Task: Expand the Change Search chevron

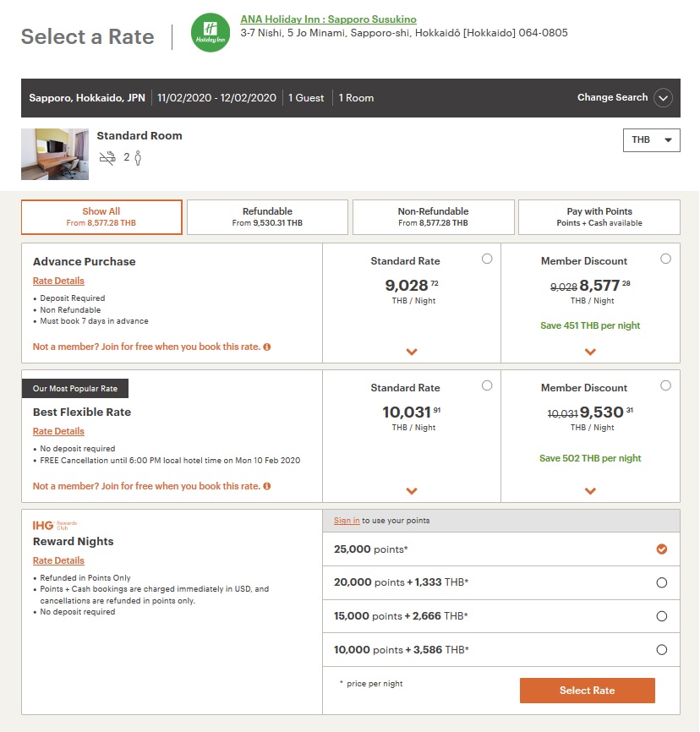Action: coord(663,98)
